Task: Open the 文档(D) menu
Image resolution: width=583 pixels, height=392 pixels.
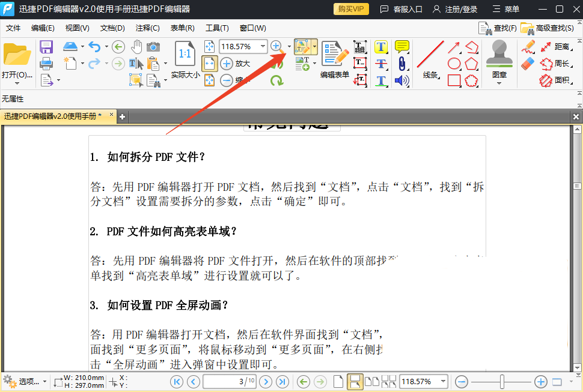Action: [x=112, y=28]
